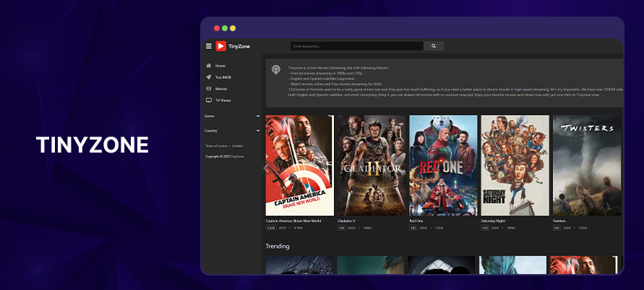Focus the Enter keywords search field
Image resolution: width=644 pixels, height=290 pixels.
(x=357, y=46)
